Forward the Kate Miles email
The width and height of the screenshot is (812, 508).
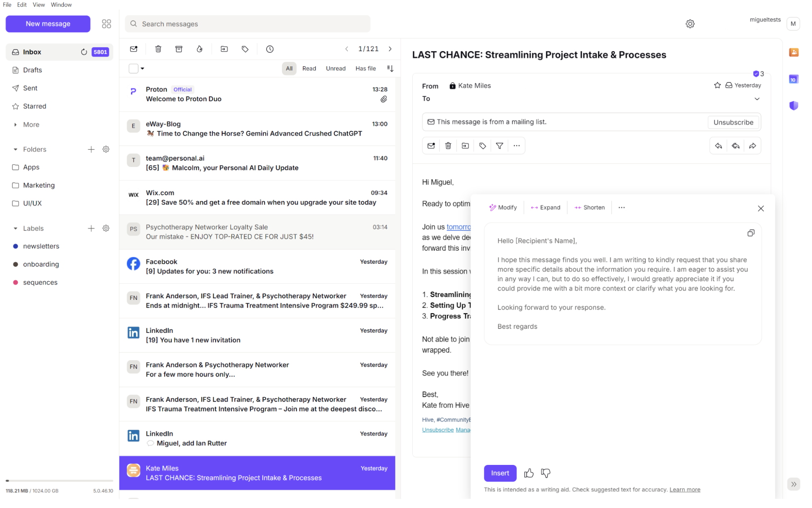coord(753,145)
